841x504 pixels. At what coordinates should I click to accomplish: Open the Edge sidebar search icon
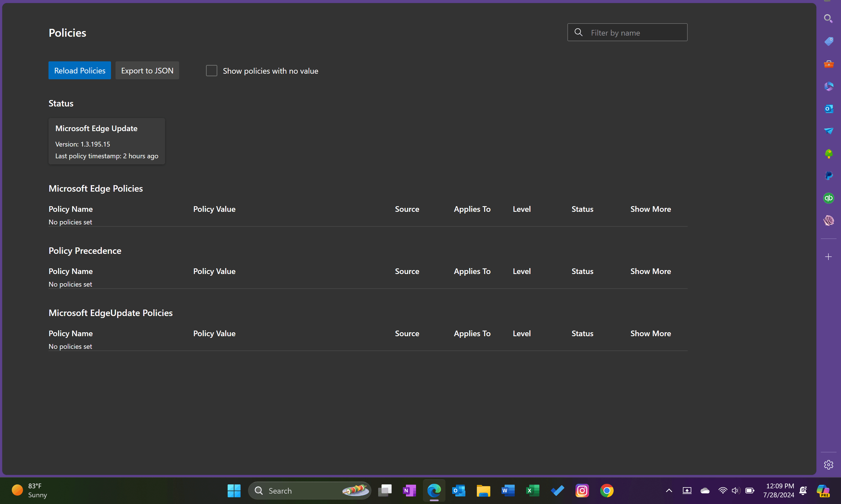coord(828,19)
